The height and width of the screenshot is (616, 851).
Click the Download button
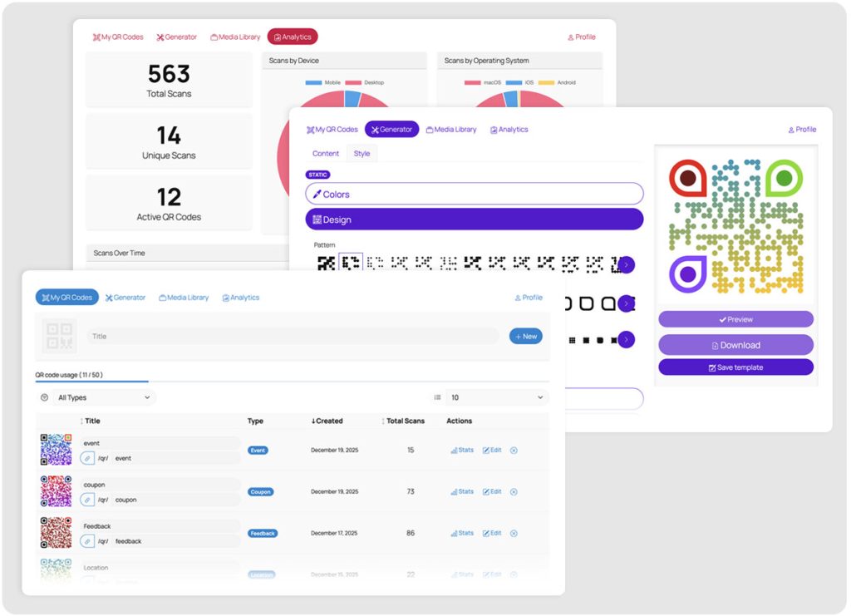(735, 345)
